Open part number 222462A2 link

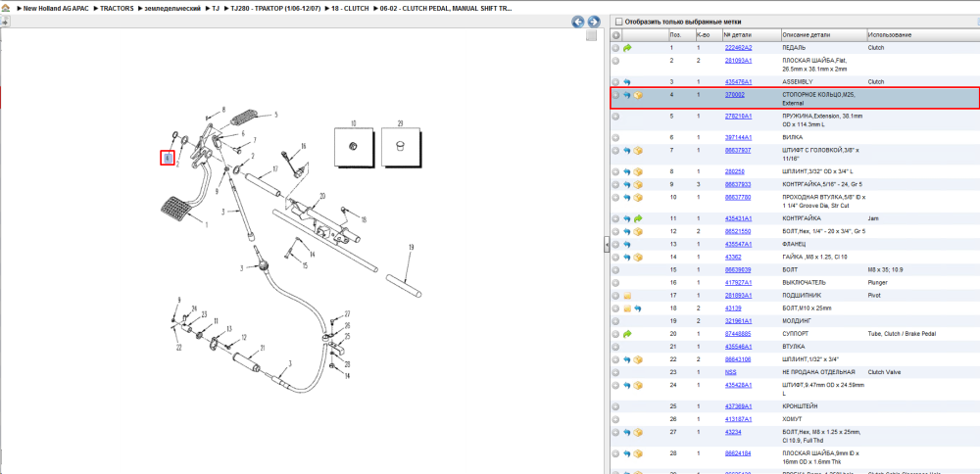[738, 47]
